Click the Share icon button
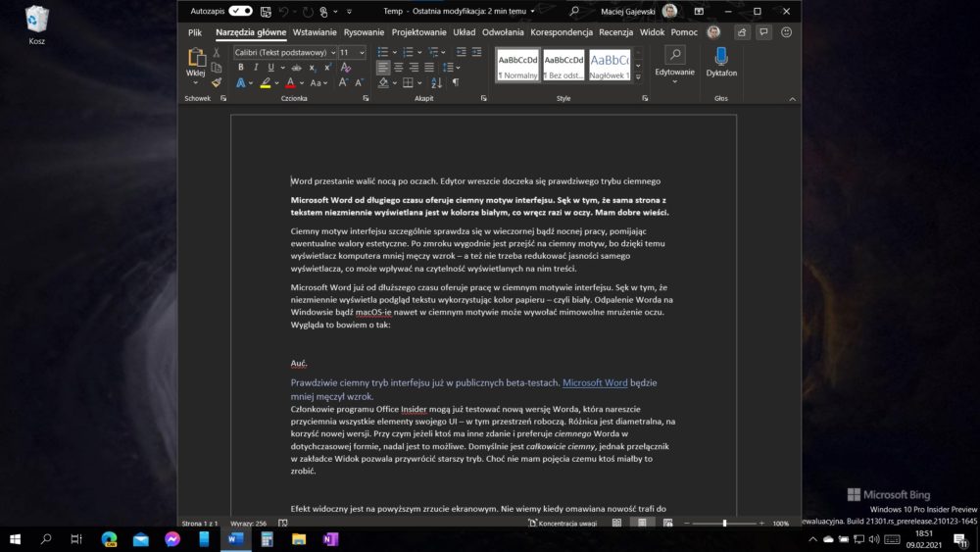Image resolution: width=980 pixels, height=552 pixels. pyautogui.click(x=742, y=32)
